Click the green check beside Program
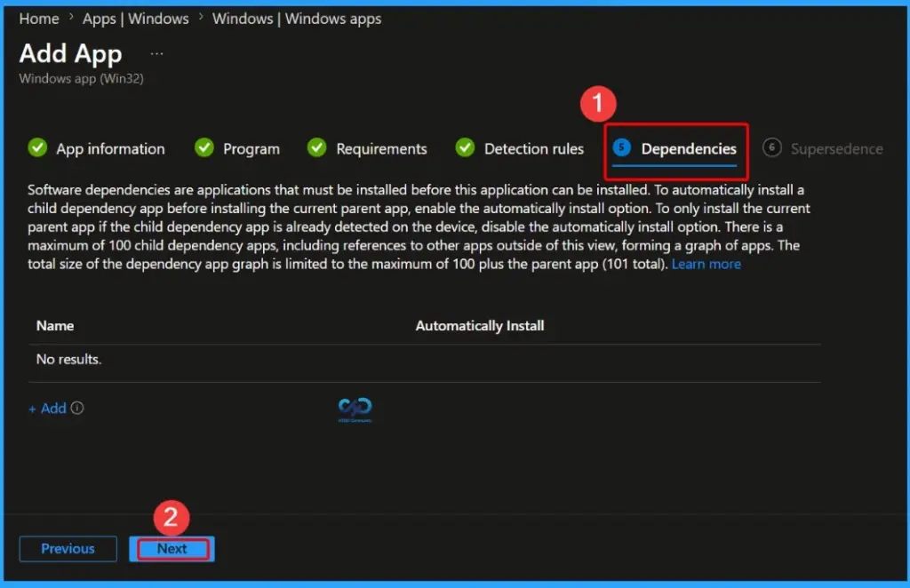 pyautogui.click(x=204, y=147)
